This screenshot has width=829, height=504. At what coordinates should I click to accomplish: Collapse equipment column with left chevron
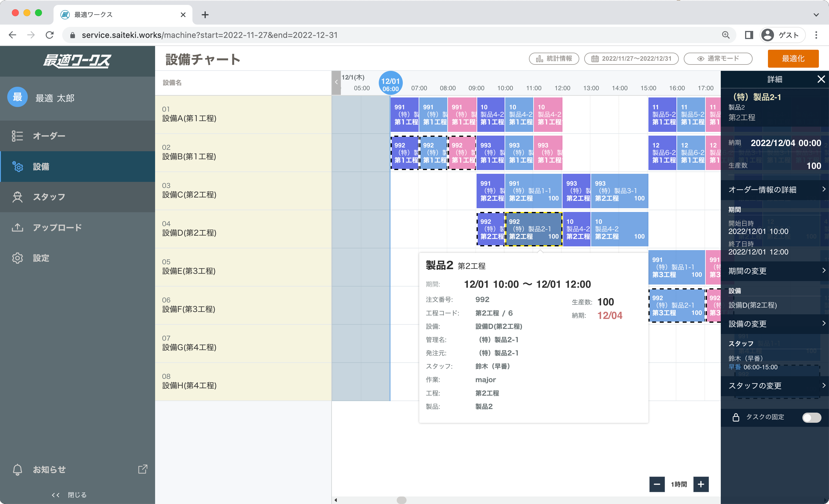point(336,82)
